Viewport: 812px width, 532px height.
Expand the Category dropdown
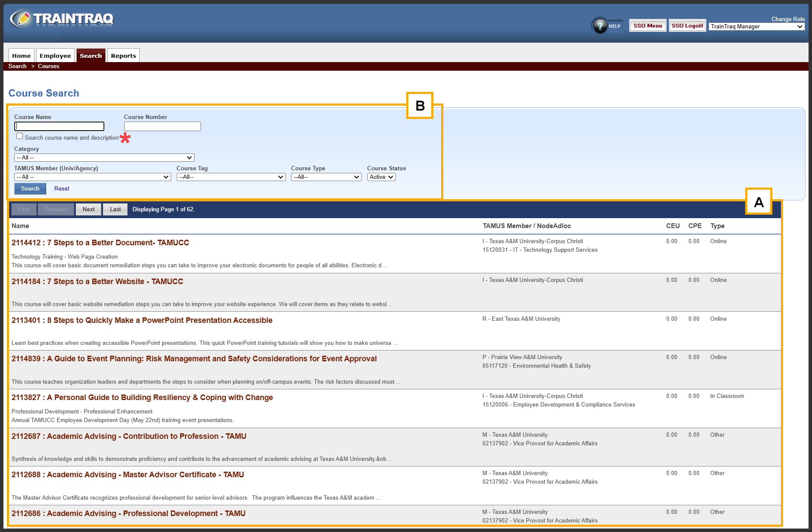click(104, 158)
